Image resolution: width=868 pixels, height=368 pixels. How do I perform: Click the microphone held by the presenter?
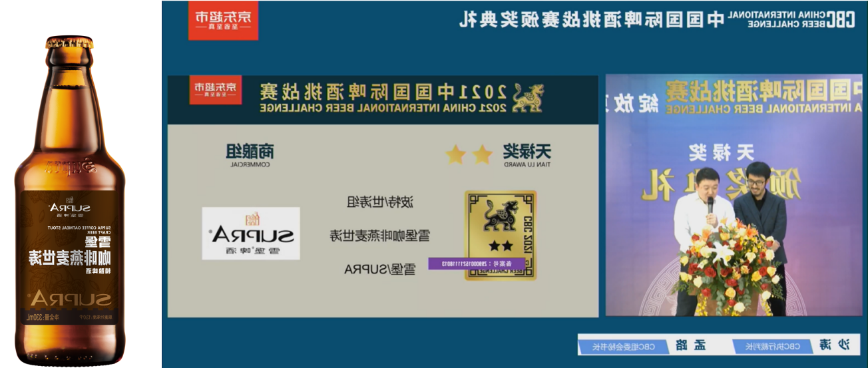click(710, 206)
